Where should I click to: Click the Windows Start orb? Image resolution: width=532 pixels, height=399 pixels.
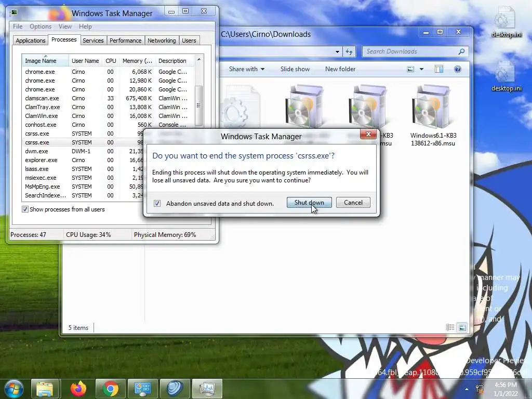pyautogui.click(x=14, y=389)
